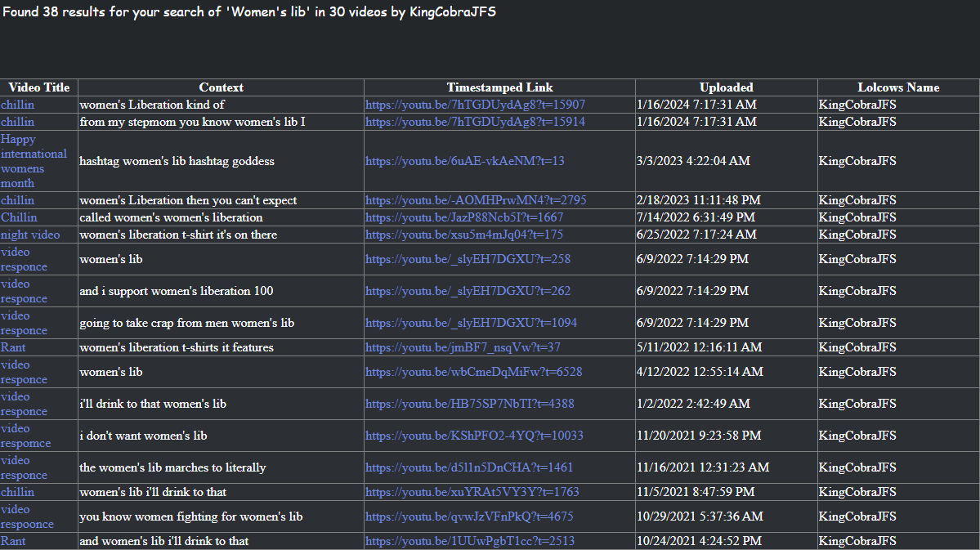
Task: Follow the -AOMHPrwMN4?t=2795 link
Action: point(476,200)
